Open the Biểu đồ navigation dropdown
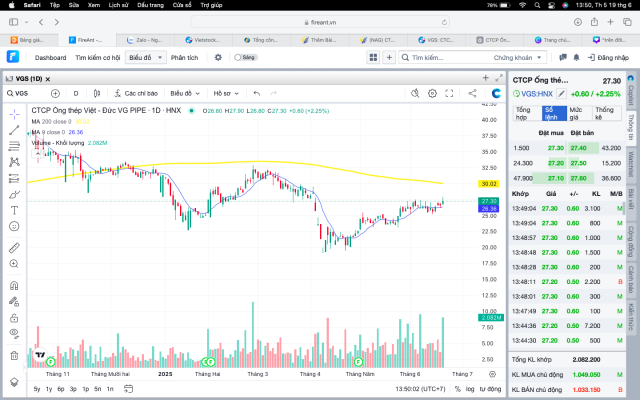The width and height of the screenshot is (640, 400). [x=145, y=58]
